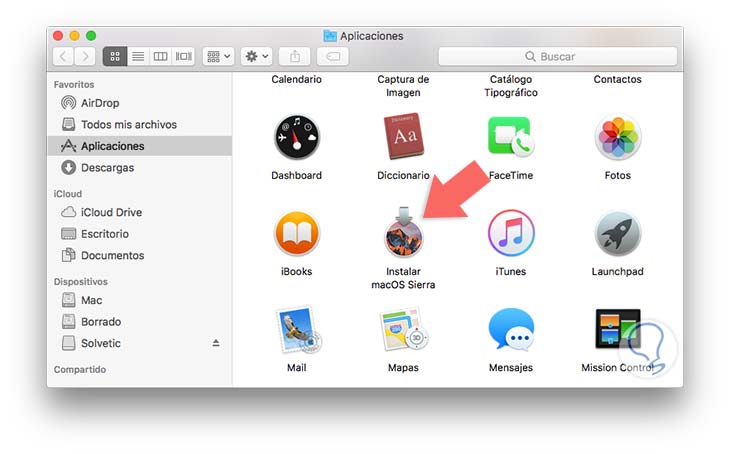Select Todos mis archivos in sidebar
The height and width of the screenshot is (454, 730).
(x=140, y=124)
